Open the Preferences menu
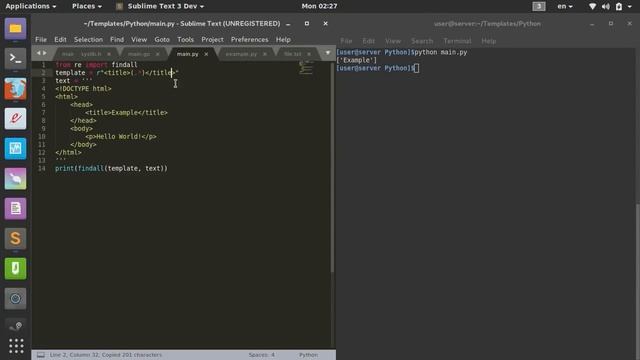 point(249,40)
